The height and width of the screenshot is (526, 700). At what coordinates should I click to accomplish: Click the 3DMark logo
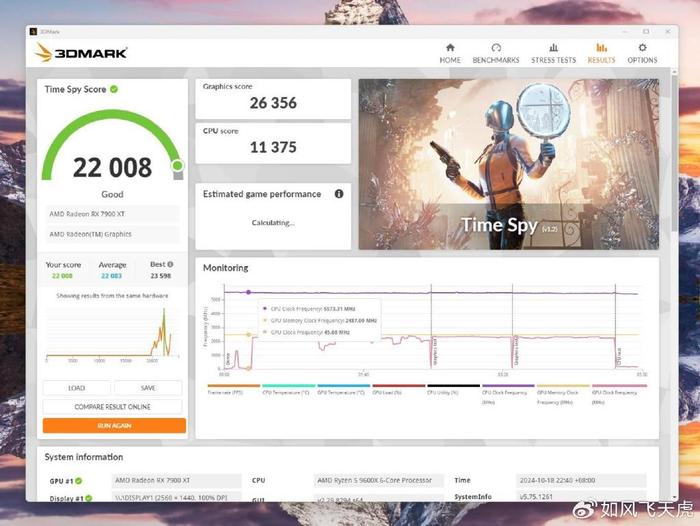[81, 53]
